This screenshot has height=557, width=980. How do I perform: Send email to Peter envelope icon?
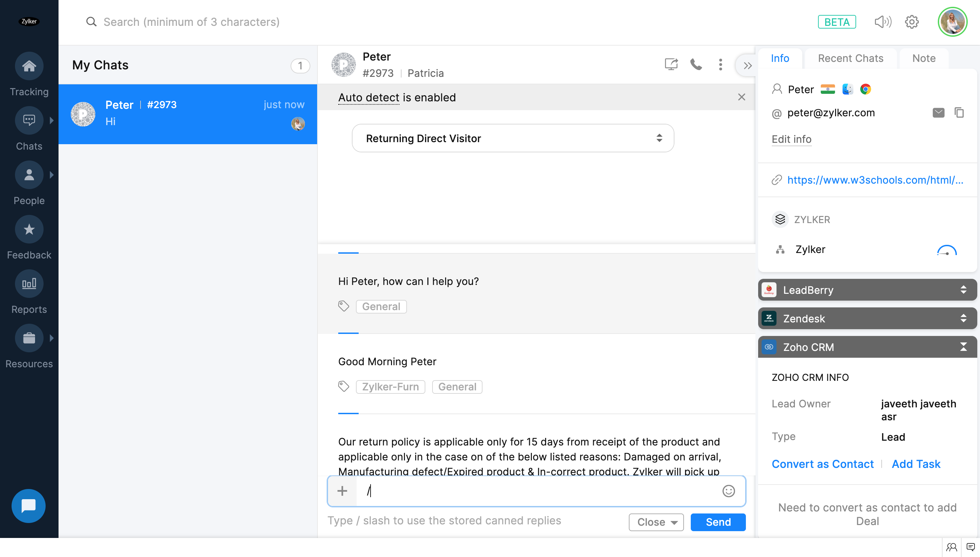point(938,113)
